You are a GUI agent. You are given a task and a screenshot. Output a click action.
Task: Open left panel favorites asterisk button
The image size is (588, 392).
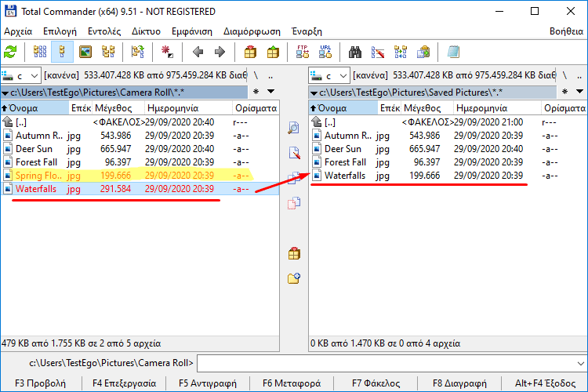point(256,91)
